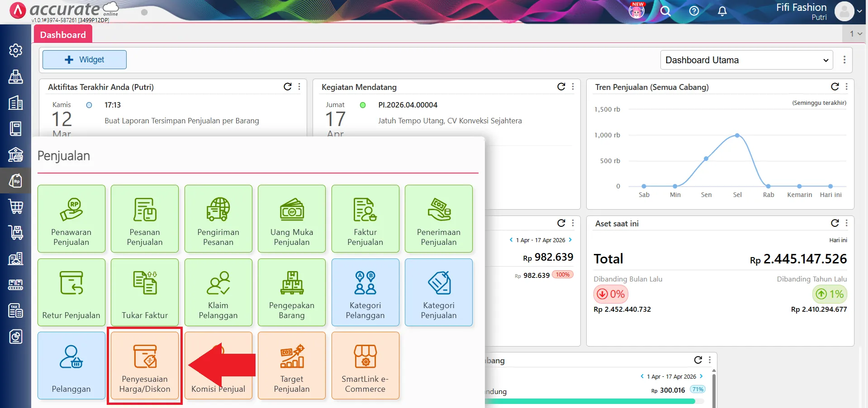Viewport: 868px width, 408px height.
Task: Refresh Aset saat ini widget
Action: coord(835,223)
